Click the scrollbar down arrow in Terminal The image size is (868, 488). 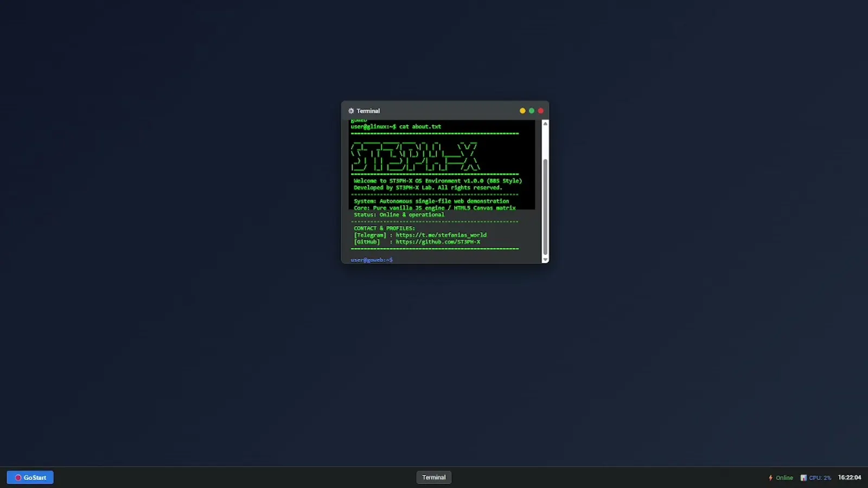[x=545, y=260]
